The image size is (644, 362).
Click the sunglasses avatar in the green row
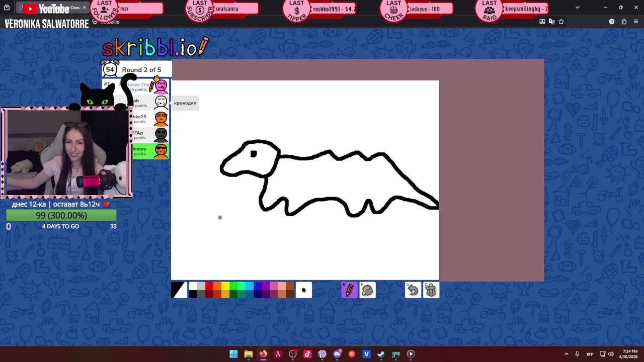point(161,151)
